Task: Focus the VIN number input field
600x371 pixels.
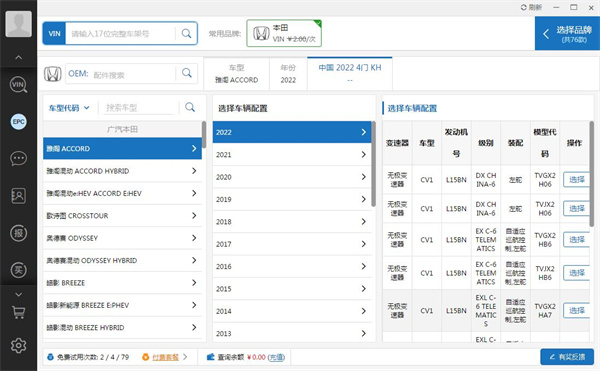Action: pos(120,34)
